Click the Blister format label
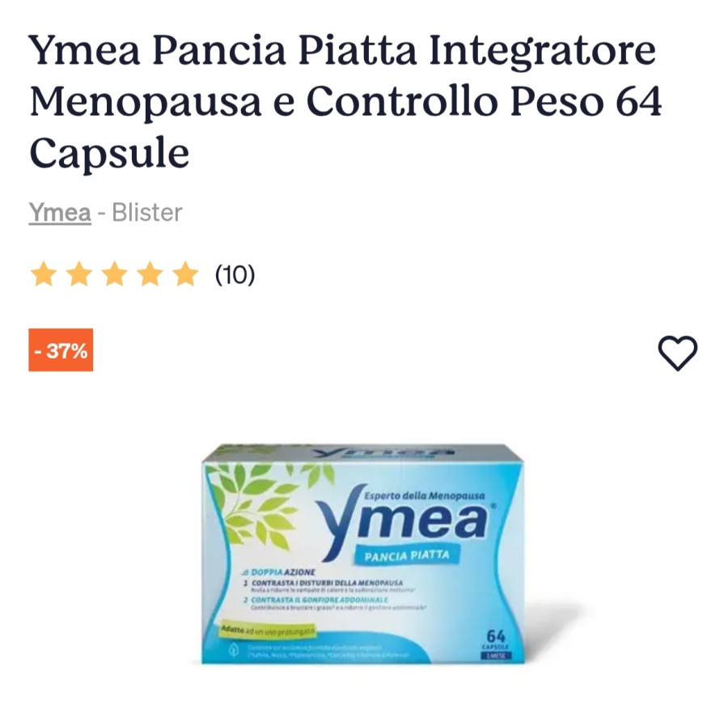 [147, 213]
